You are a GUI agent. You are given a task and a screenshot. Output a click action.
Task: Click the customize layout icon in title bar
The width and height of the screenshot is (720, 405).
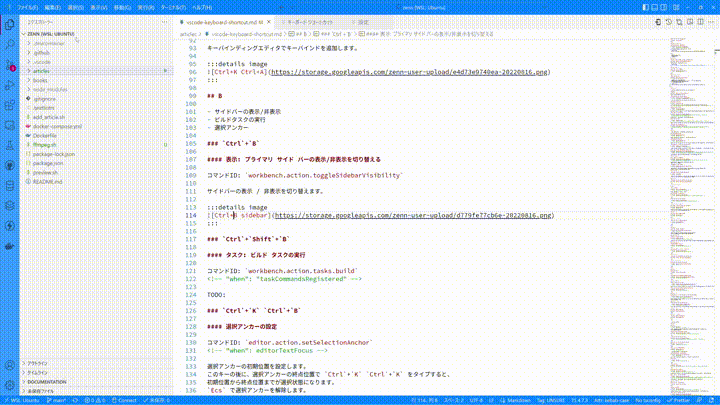pos(676,7)
